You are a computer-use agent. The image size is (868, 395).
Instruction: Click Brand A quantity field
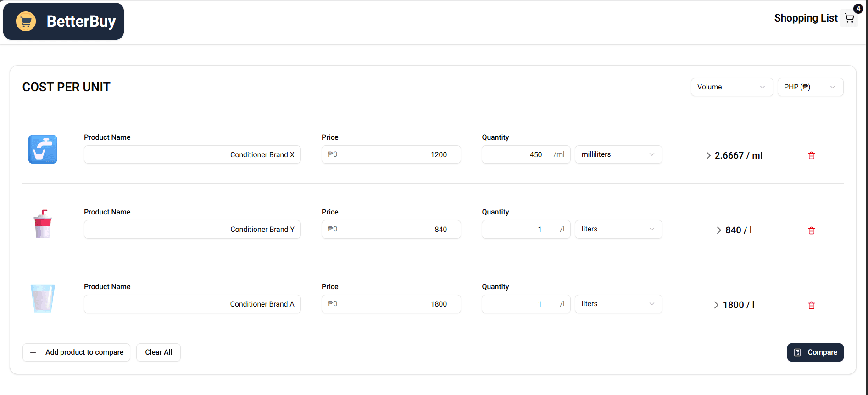tap(526, 304)
